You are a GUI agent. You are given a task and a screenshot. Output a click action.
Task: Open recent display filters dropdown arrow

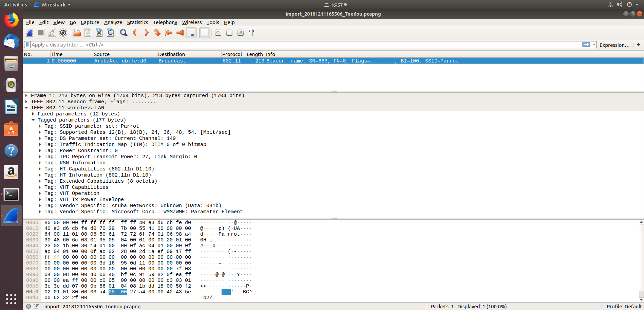click(594, 44)
